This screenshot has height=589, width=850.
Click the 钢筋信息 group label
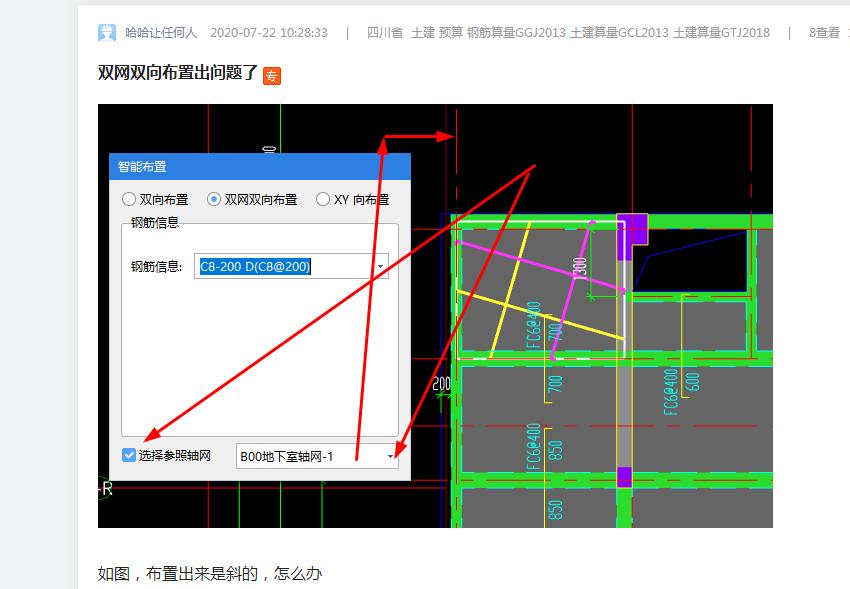click(154, 223)
